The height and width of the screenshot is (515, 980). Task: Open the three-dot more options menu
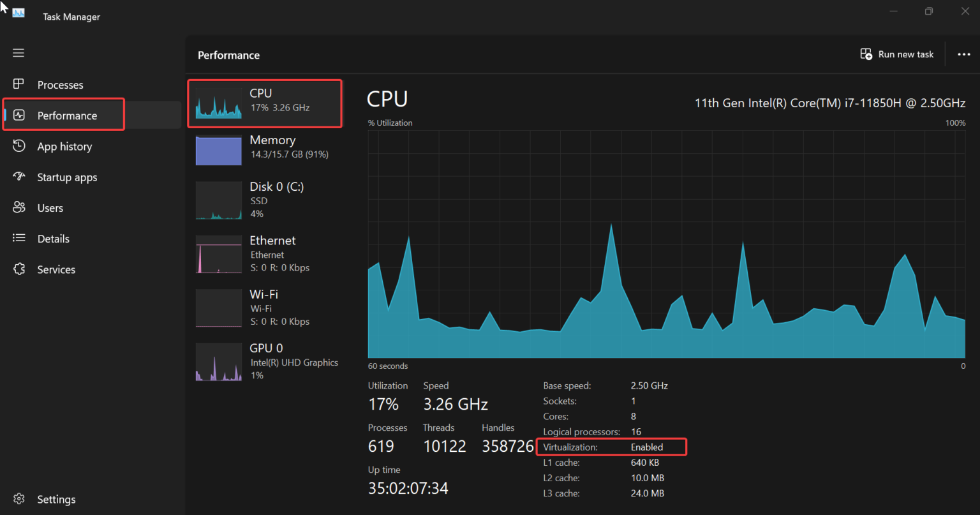pyautogui.click(x=963, y=55)
